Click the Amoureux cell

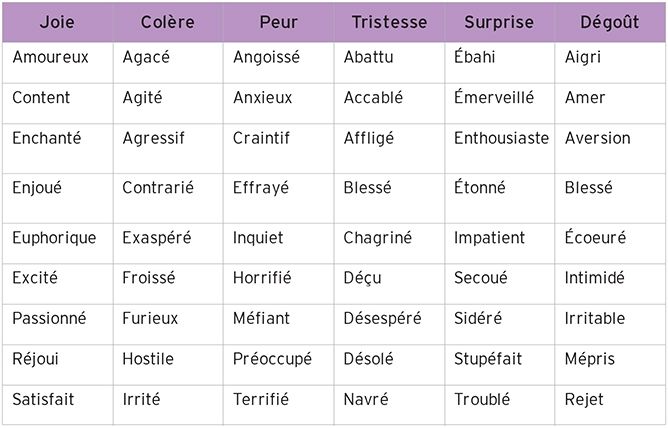(50, 57)
